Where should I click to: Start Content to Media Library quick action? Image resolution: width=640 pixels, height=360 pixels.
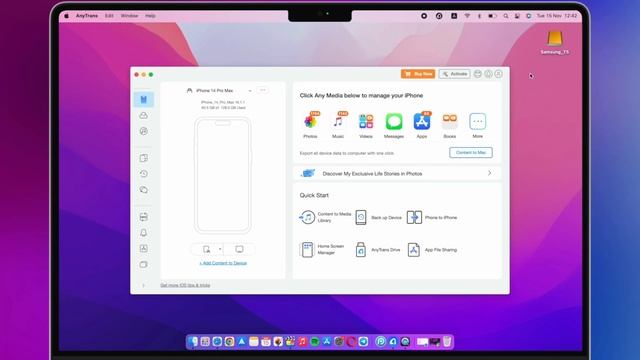tap(325, 217)
